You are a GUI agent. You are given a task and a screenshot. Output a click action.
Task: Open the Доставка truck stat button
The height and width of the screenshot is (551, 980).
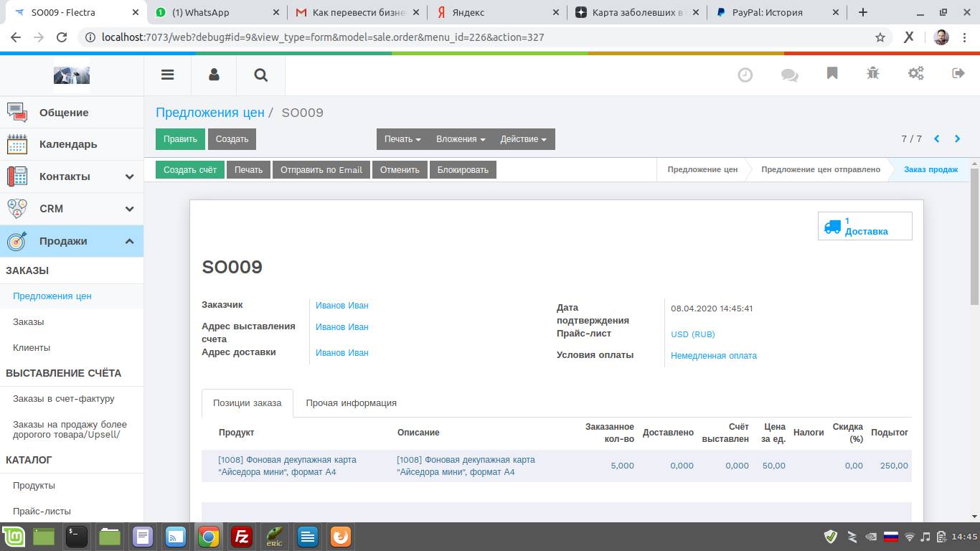[x=864, y=226]
